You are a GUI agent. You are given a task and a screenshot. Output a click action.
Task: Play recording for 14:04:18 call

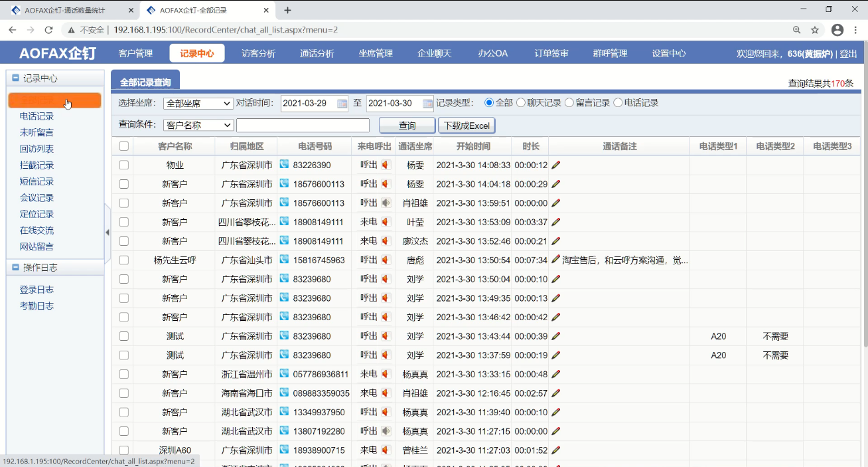pos(385,184)
